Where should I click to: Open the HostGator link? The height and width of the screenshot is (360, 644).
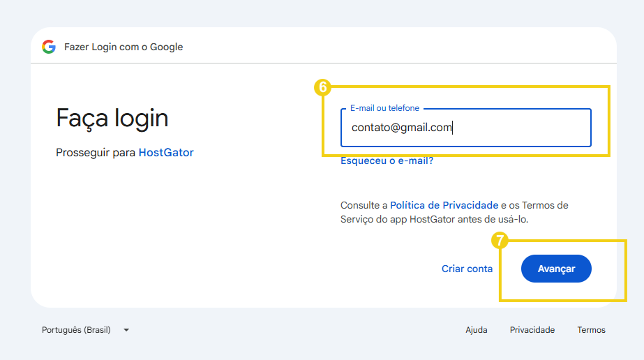166,152
